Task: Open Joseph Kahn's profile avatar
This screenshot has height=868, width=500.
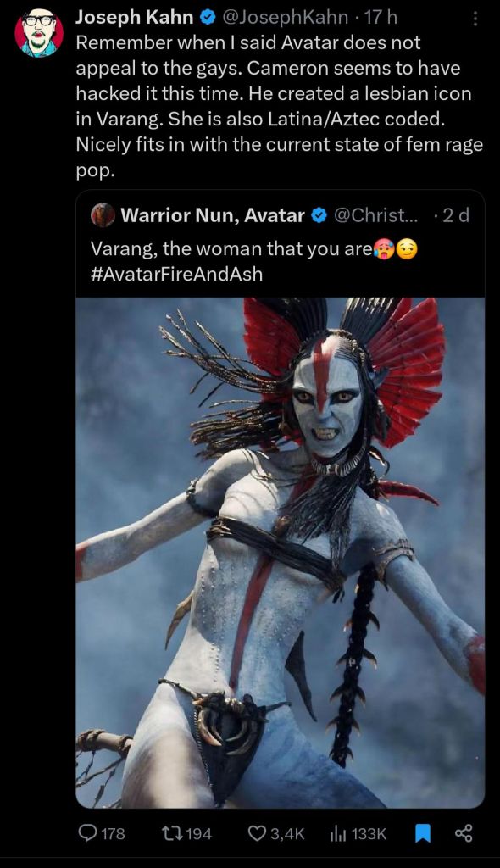Action: [x=39, y=33]
